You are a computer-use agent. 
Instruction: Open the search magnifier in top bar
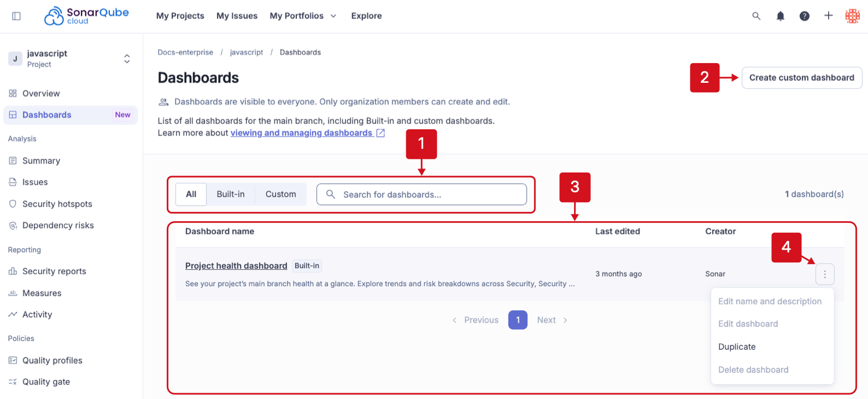coord(756,16)
